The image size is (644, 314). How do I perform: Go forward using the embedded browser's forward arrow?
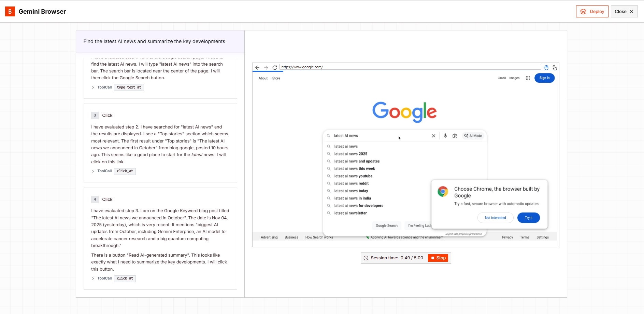tap(266, 68)
